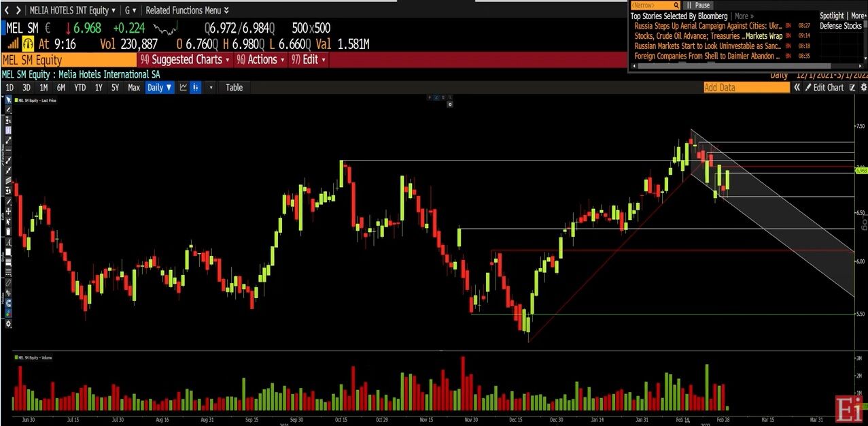
Task: Select the 6M range
Action: click(61, 87)
